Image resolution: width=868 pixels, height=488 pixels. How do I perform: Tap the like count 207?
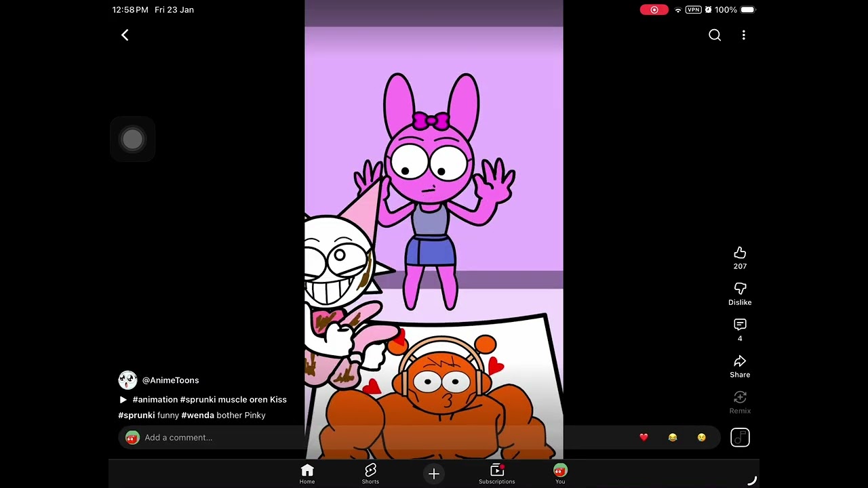740,266
